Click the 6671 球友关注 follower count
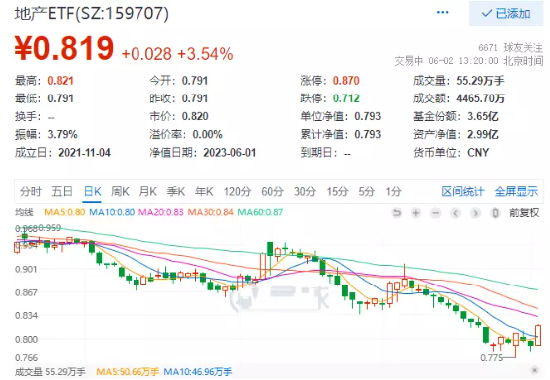The image size is (550, 380). click(510, 48)
